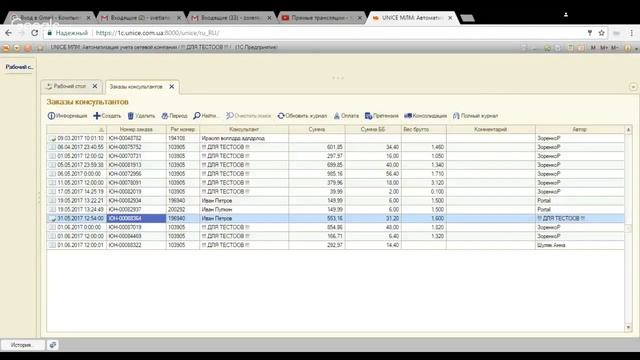Viewport: 640px width, 360px height.
Task: Click the Комментарий column header
Action: [491, 129]
